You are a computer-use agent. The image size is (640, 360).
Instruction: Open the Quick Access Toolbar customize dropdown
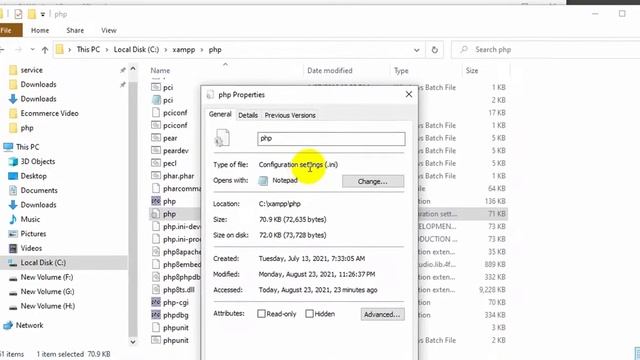click(x=42, y=14)
